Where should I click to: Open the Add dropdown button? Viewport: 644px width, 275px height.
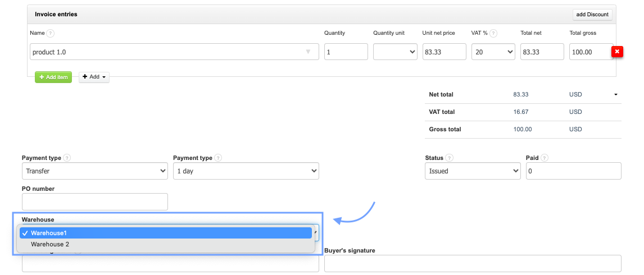coord(94,77)
